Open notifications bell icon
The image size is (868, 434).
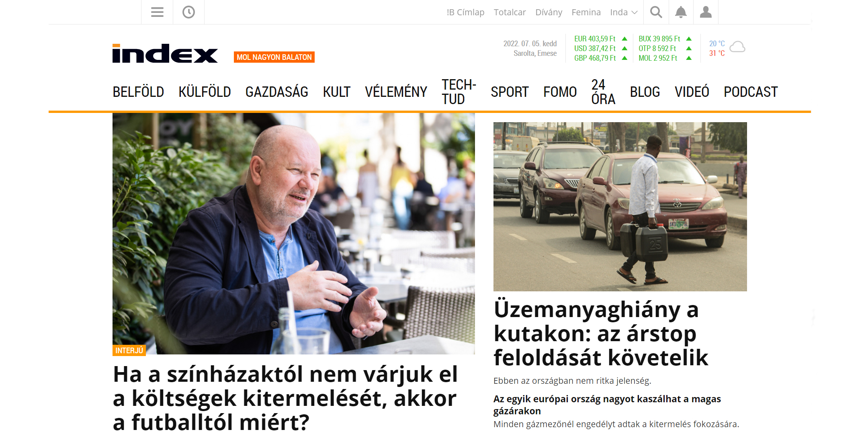pos(681,12)
